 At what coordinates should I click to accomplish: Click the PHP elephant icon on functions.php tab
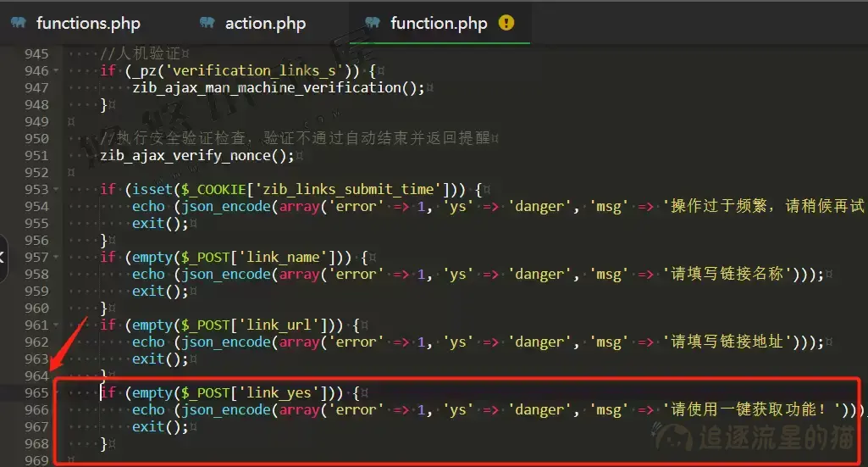pos(19,23)
